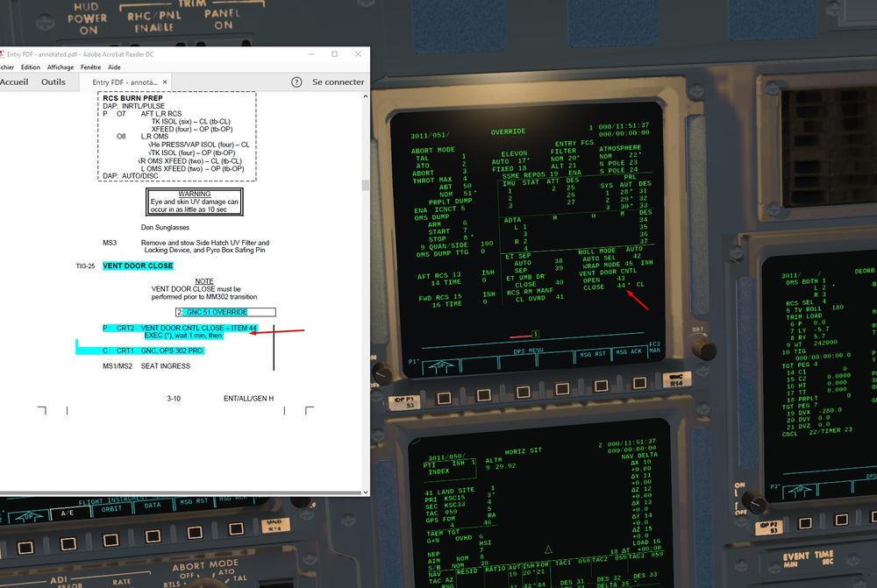Click the Se connecter sign-in button
Image resolution: width=877 pixels, height=588 pixels.
click(338, 82)
